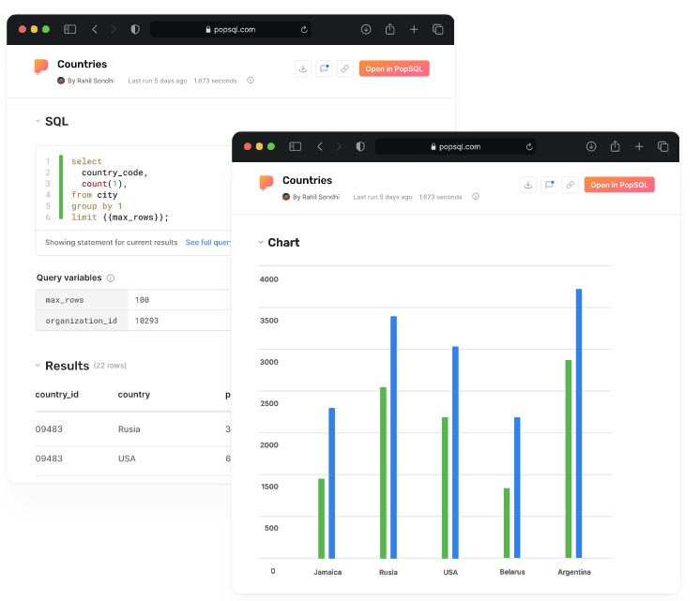This screenshot has width=700, height=601.
Task: Open comments icon in front window header
Action: point(549,185)
